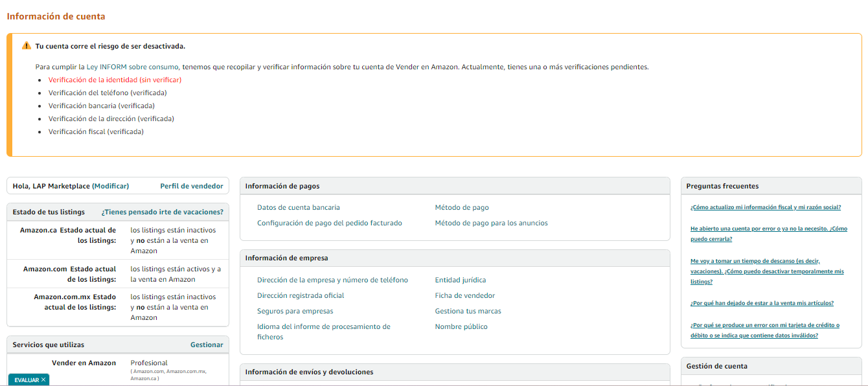Image resolution: width=868 pixels, height=386 pixels.
Task: Open Idioma del informe de procesamiento de ficheros
Action: coord(324,332)
